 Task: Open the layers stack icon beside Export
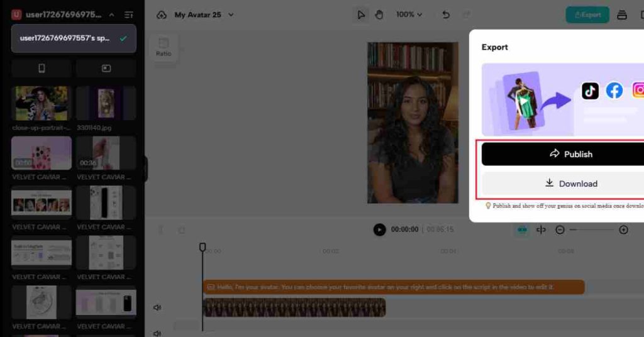click(622, 14)
